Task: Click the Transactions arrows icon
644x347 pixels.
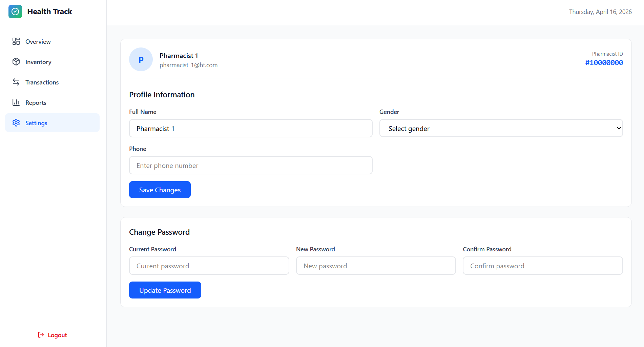Action: (x=16, y=82)
